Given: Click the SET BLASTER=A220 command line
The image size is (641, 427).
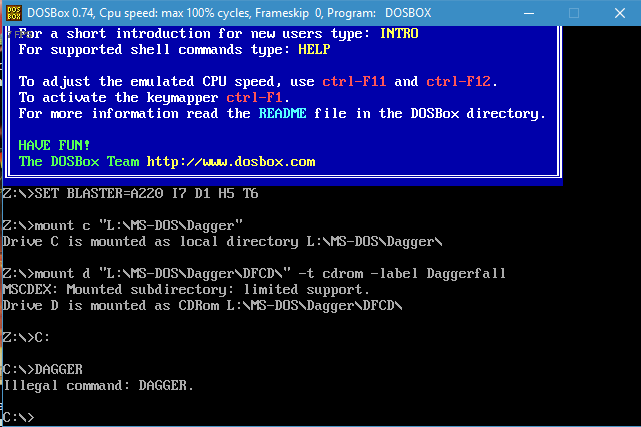Looking at the screenshot, I should click(130, 193).
